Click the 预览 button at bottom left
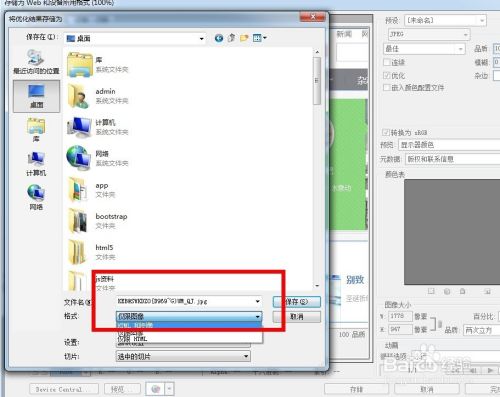This screenshot has width=500, height=397. pos(122,389)
